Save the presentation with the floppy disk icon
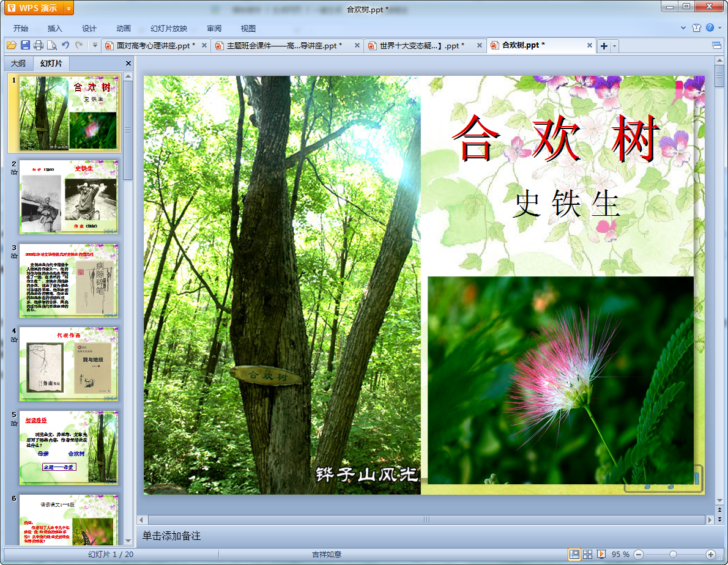The height and width of the screenshot is (565, 728). click(25, 45)
